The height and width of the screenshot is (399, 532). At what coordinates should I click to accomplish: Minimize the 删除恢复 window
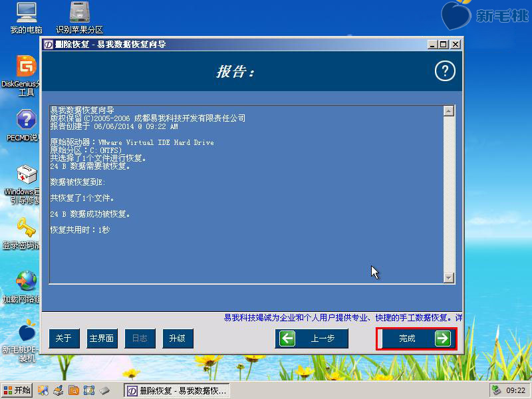pos(432,45)
